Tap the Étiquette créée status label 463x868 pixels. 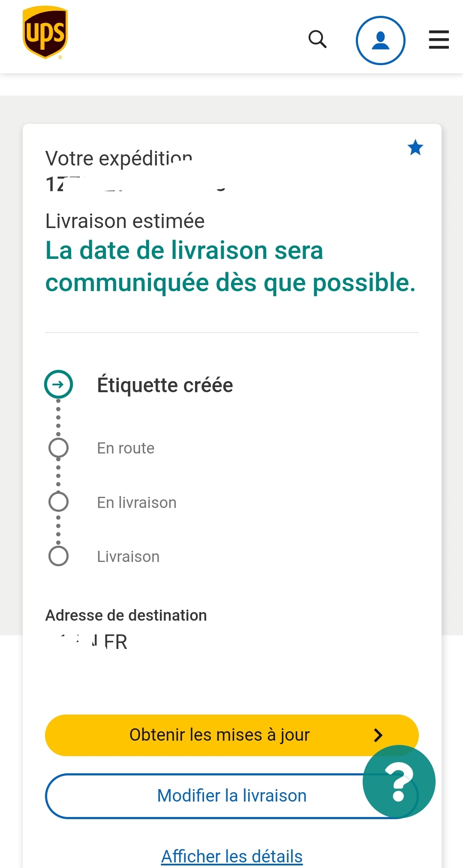(x=165, y=384)
